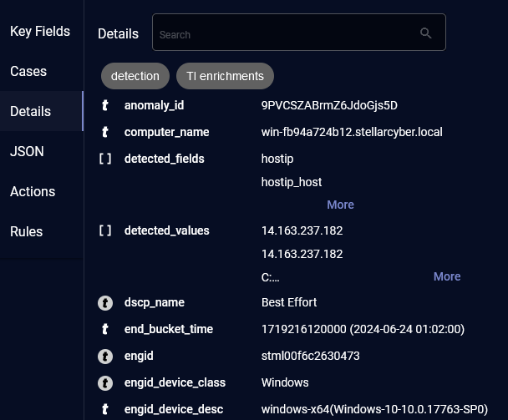Expand More for detected_values list
Screen dimensions: 508x420
click(x=447, y=276)
